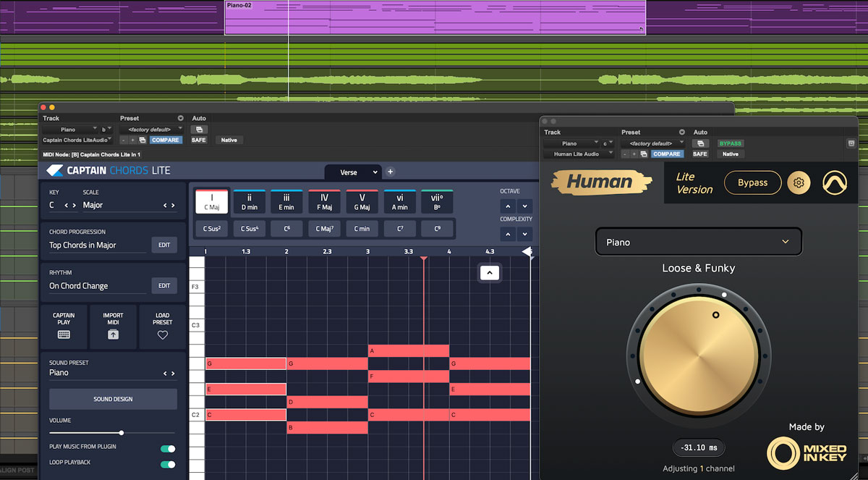Screen dimensions: 868x480
Task: Select the V G Maj chord
Action: [362, 202]
